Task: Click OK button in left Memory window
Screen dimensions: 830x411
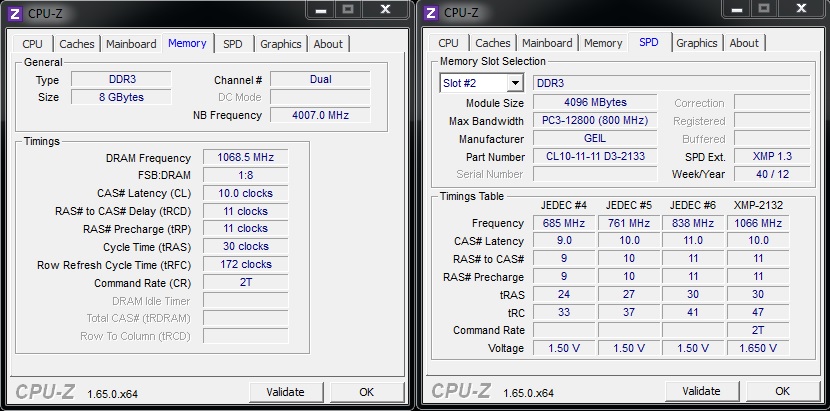Action: (x=366, y=392)
